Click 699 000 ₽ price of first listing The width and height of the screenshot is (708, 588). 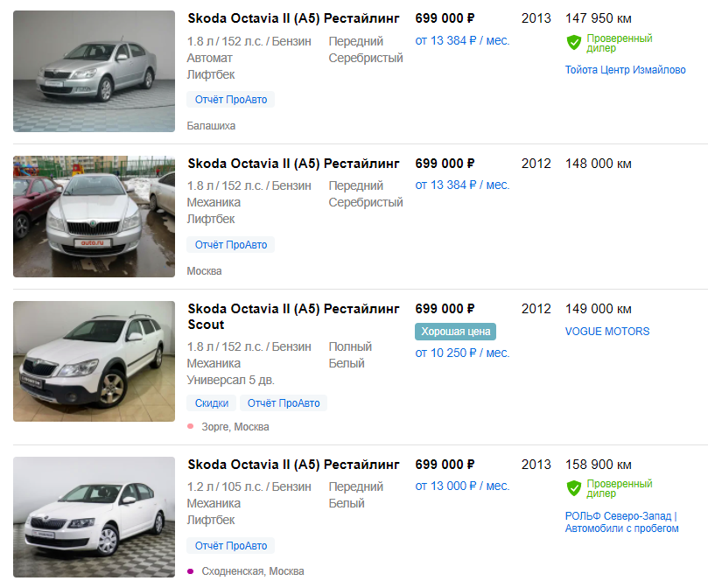[445, 18]
